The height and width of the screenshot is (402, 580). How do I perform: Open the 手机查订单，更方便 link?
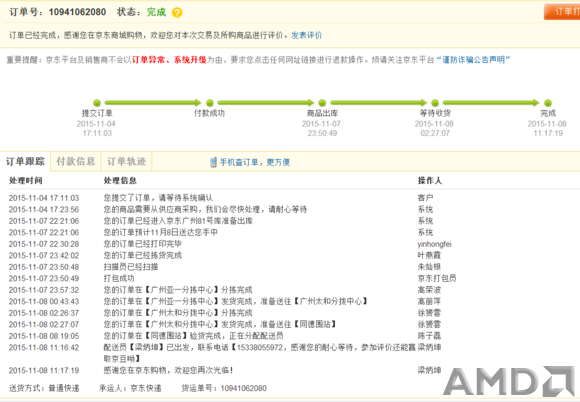point(254,162)
